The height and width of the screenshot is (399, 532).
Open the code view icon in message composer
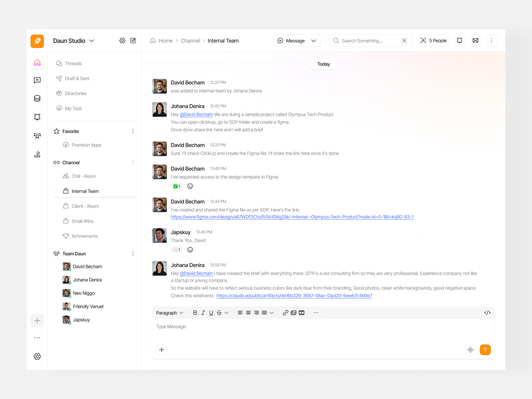(487, 313)
